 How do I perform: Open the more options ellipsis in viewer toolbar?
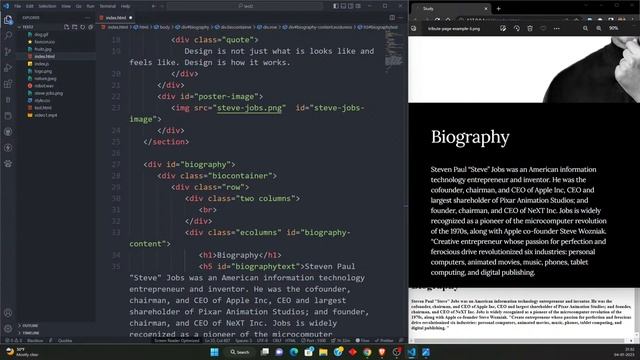557,29
